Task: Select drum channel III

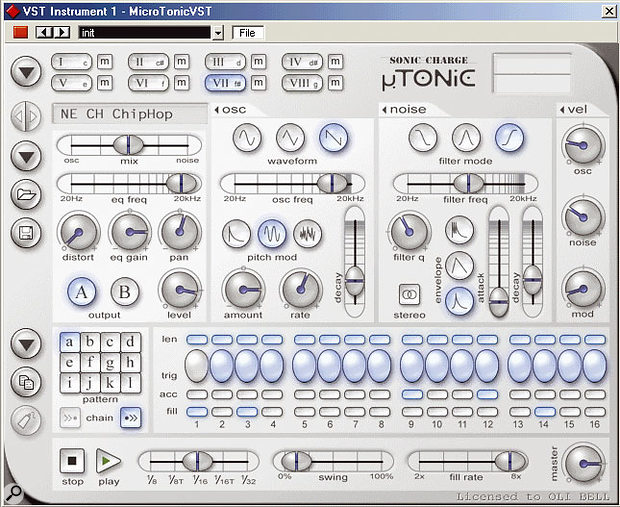Action: (225, 62)
